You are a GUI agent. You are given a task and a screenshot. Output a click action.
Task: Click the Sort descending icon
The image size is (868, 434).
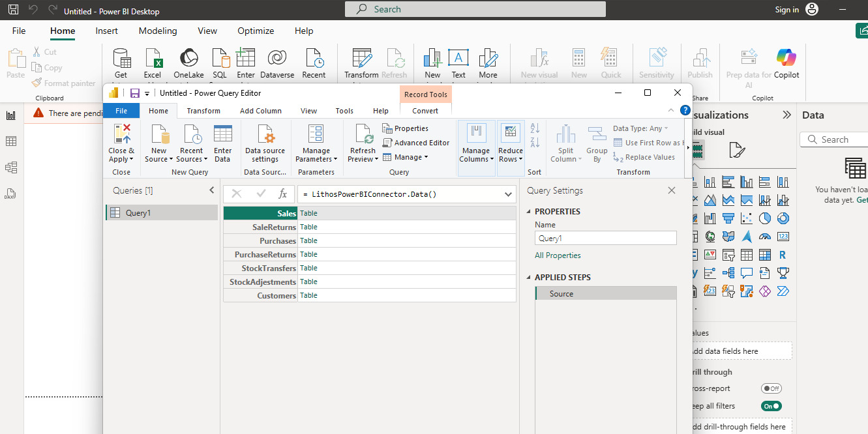pos(535,143)
